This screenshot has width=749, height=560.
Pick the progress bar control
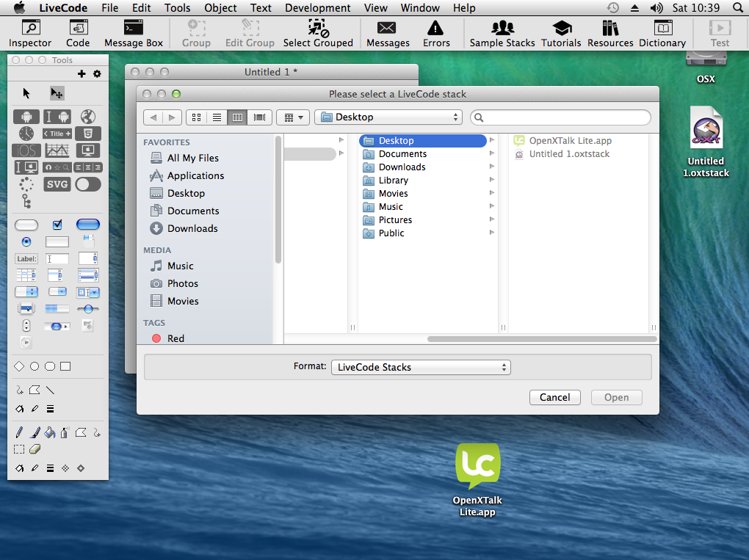[57, 309]
